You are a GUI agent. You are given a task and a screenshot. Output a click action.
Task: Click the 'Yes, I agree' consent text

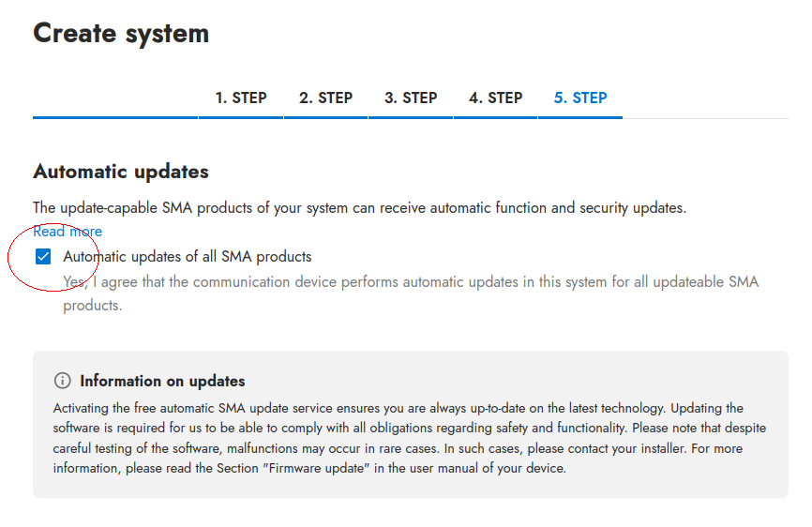pos(411,281)
